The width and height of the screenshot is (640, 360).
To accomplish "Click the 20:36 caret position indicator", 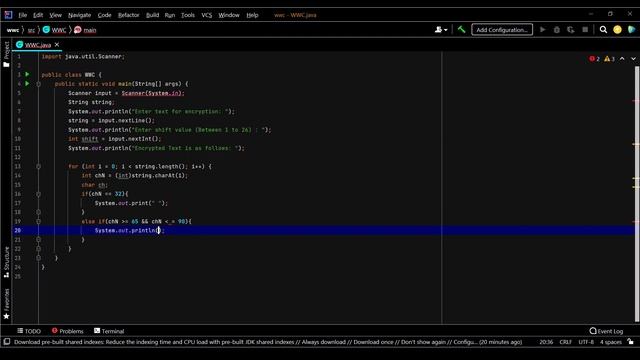I will [x=546, y=342].
